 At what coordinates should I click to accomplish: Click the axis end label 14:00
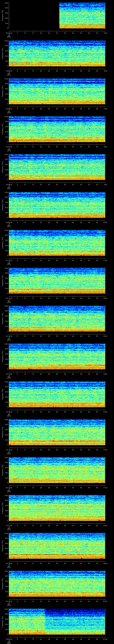[105, 374]
